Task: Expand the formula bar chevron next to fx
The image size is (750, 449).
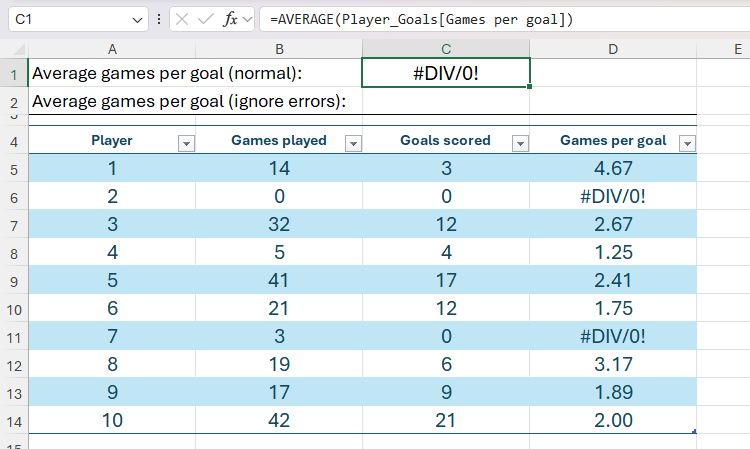Action: click(248, 19)
